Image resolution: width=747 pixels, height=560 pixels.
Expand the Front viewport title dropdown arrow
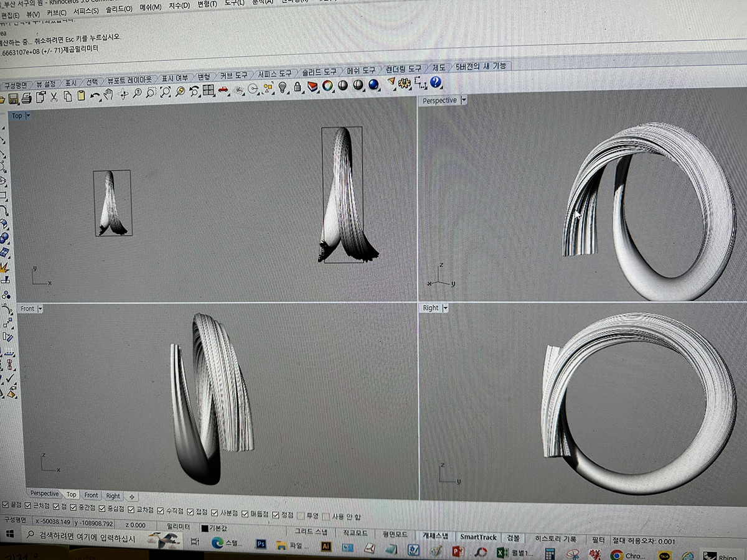(x=40, y=309)
